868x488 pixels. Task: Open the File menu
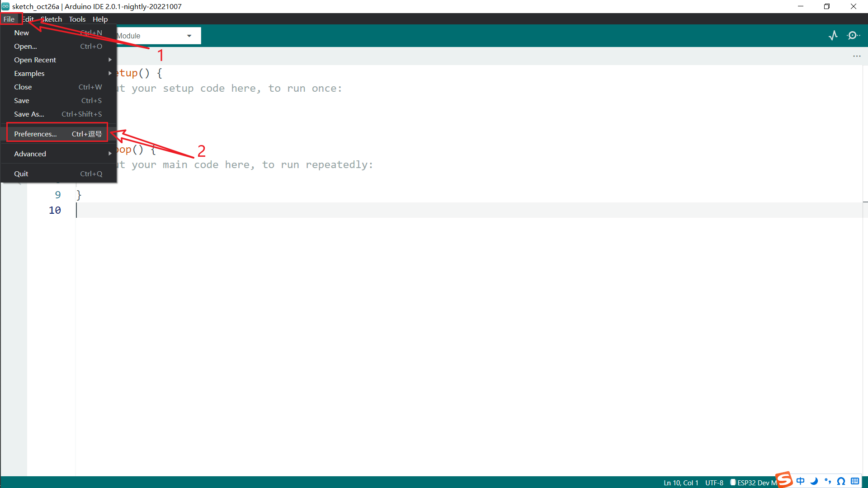tap(9, 19)
